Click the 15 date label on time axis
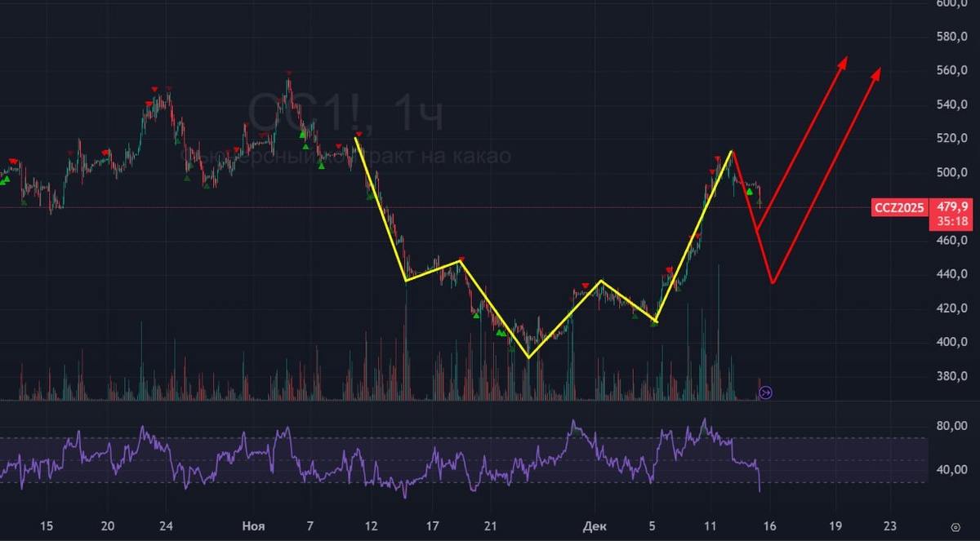Viewport: 980px width, 541px height. (47, 525)
